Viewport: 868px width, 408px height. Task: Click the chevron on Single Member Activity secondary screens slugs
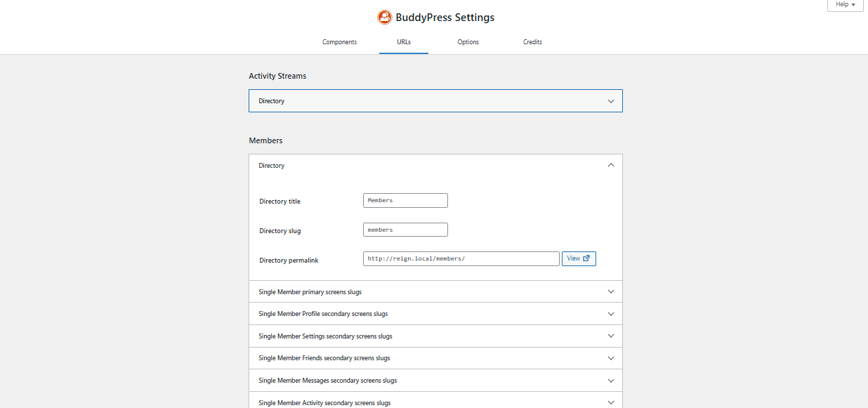pyautogui.click(x=610, y=402)
